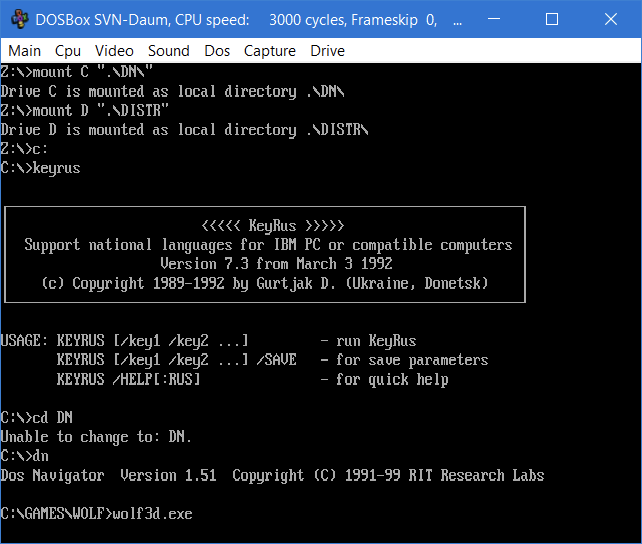Open the Video menu

click(x=114, y=51)
